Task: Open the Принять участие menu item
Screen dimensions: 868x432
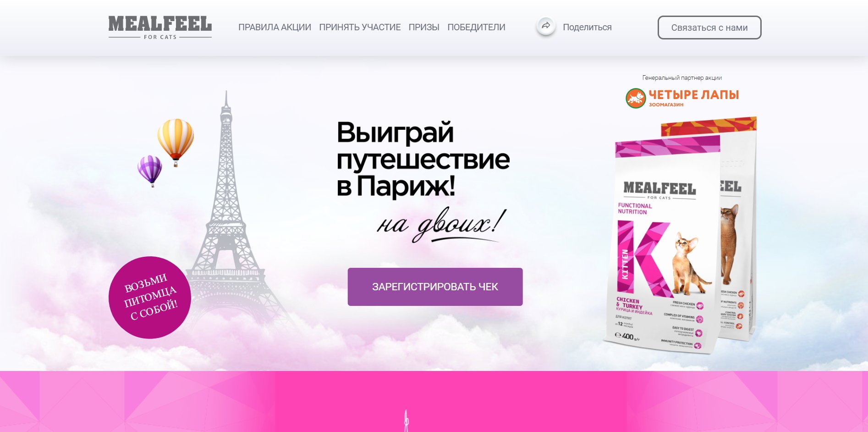Action: pyautogui.click(x=360, y=28)
